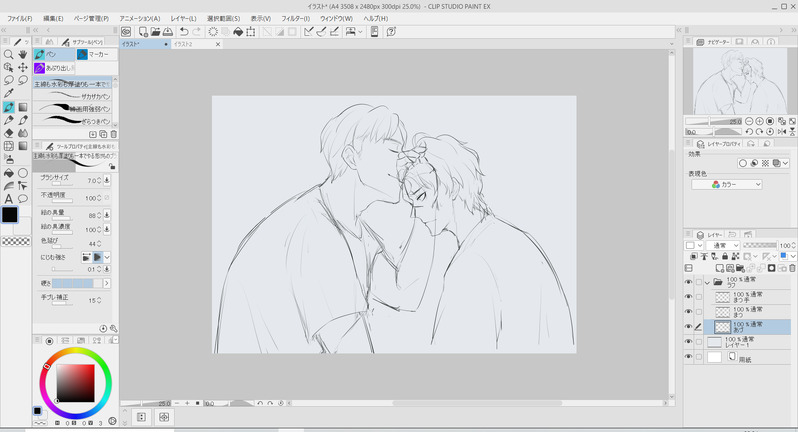Select the Balloon tool
Image resolution: width=798 pixels, height=432 pixels.
[x=23, y=199]
